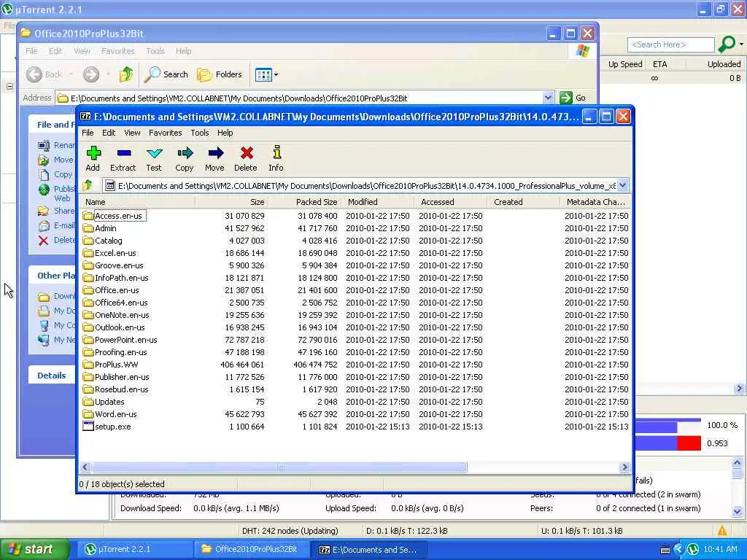The height and width of the screenshot is (560, 747).
Task: Select the Updates folder row
Action: pos(355,402)
